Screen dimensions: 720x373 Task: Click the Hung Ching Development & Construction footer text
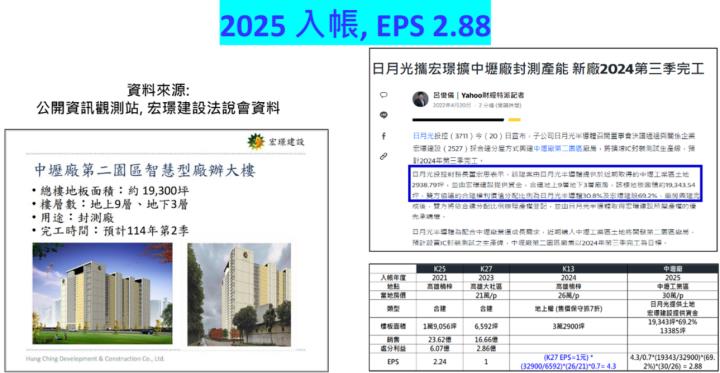95,358
